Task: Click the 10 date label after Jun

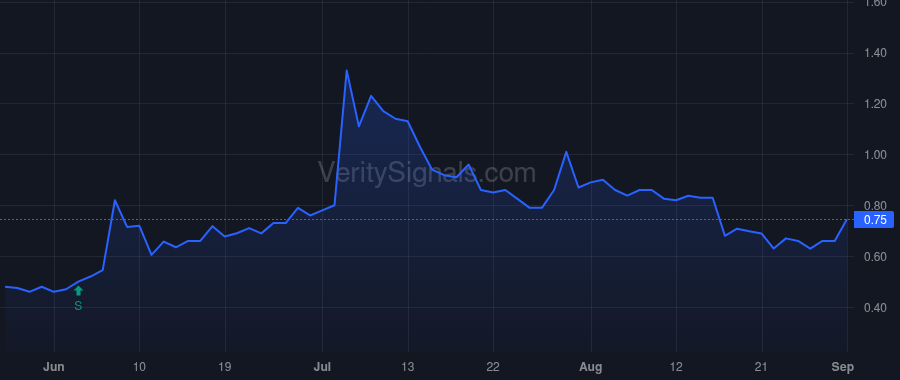Action: click(x=139, y=367)
